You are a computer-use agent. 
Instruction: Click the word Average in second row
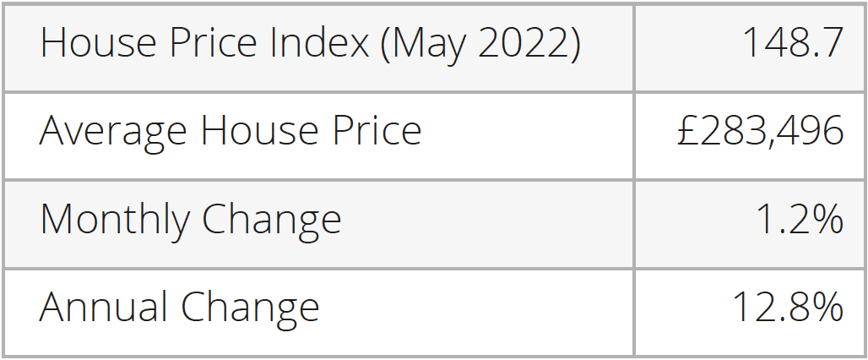pos(113,133)
